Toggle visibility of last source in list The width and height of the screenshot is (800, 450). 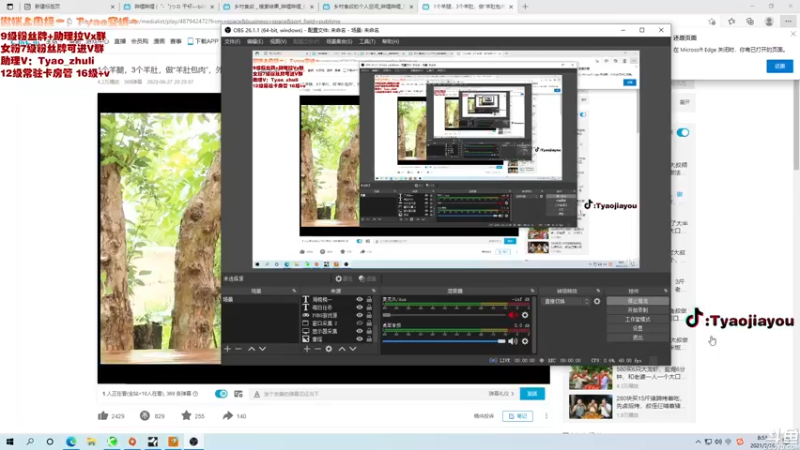(x=359, y=339)
